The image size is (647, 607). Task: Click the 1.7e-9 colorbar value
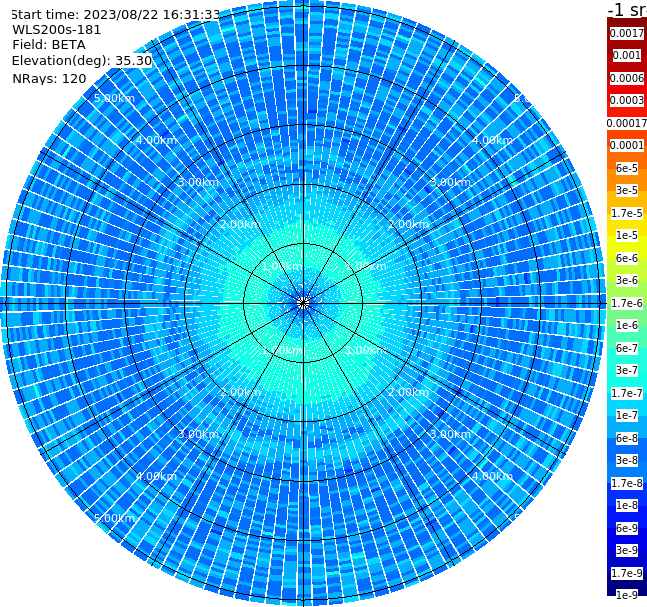pyautogui.click(x=627, y=573)
